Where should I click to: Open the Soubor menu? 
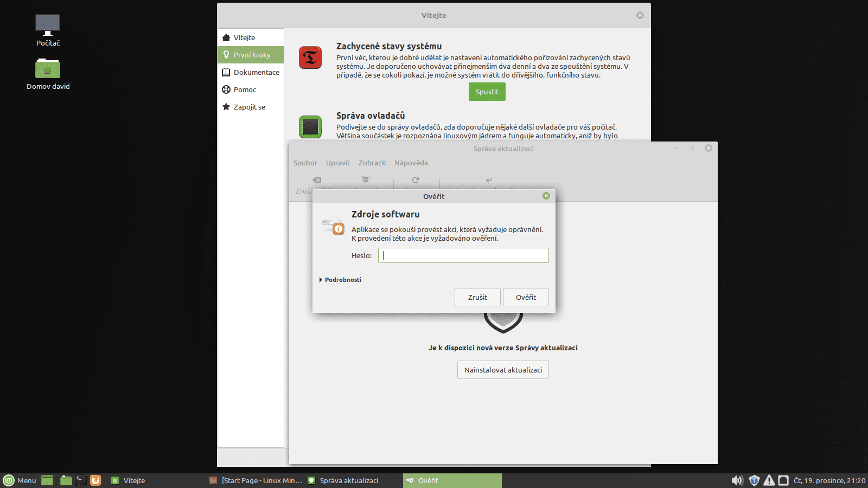pos(305,163)
